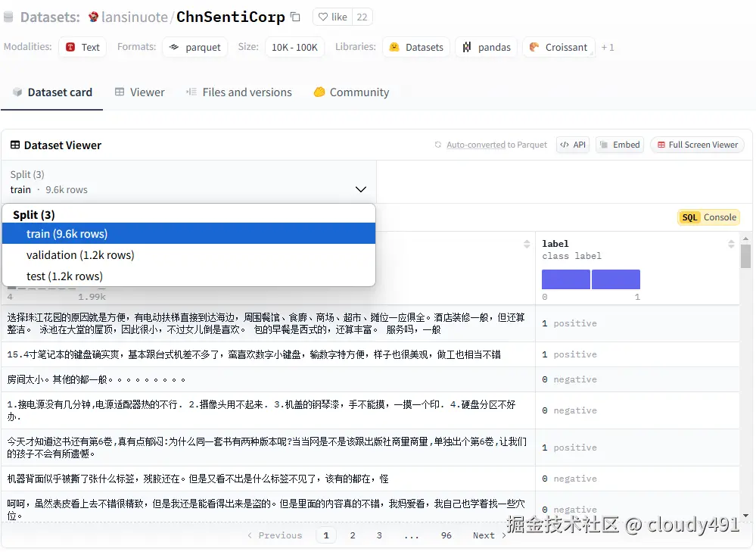Select the Text modality badge
The height and width of the screenshot is (552, 756).
tap(82, 46)
